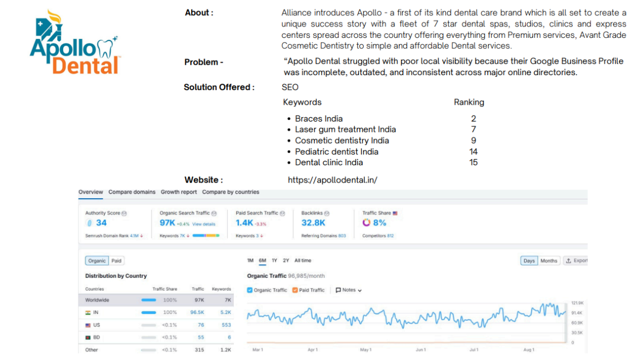This screenshot has height=363, width=644.
Task: Open the Compare by countries tab
Action: click(x=231, y=192)
